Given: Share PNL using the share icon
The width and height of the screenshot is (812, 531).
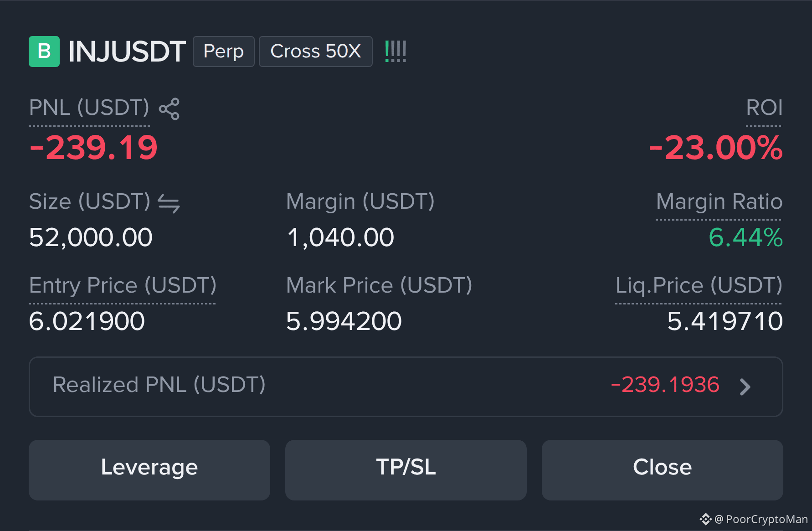Looking at the screenshot, I should (169, 109).
